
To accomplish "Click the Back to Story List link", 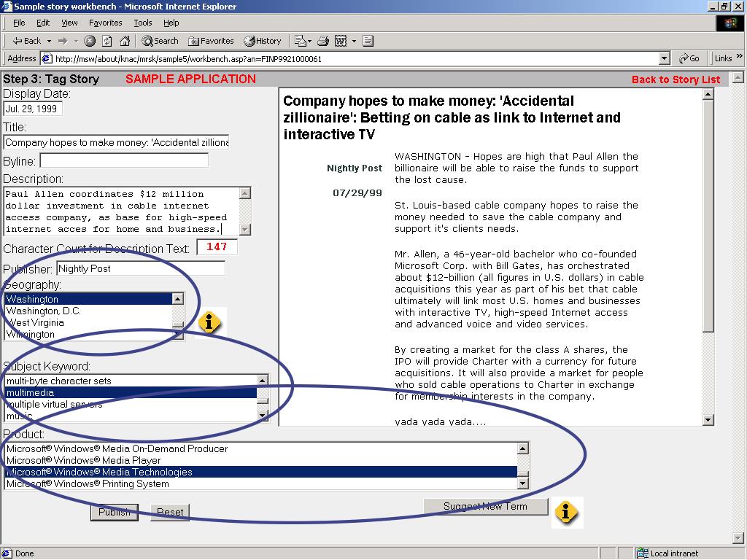I will (676, 79).
